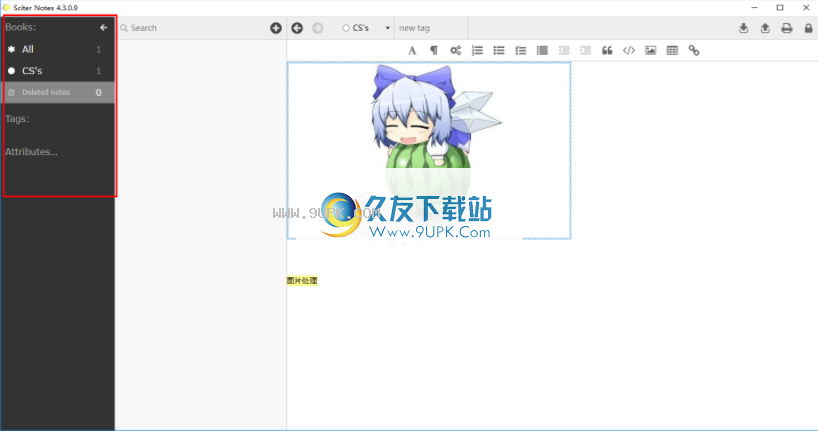The image size is (818, 431).
Task: Open the paragraph format (pilcrow) tool
Action: click(x=434, y=51)
